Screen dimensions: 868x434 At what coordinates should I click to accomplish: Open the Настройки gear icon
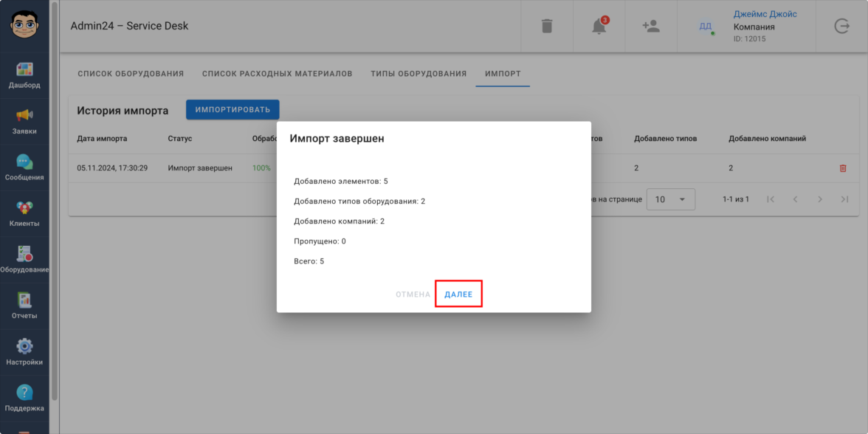point(24,346)
